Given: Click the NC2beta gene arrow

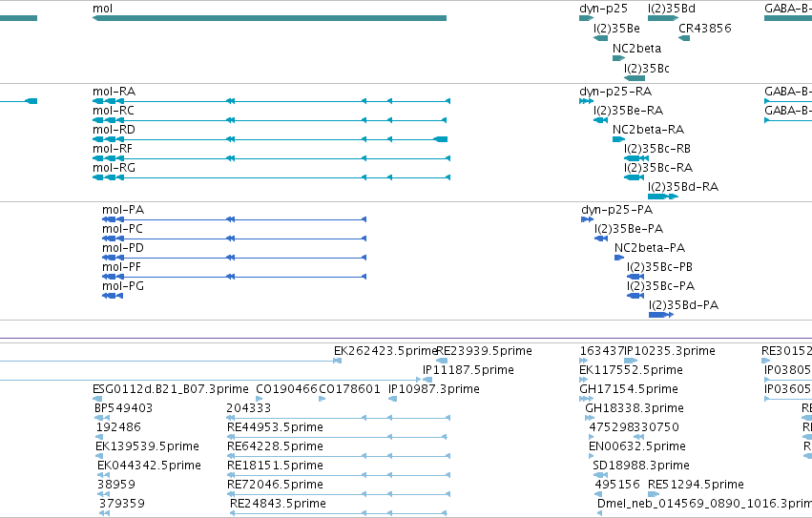Looking at the screenshot, I should point(619,58).
